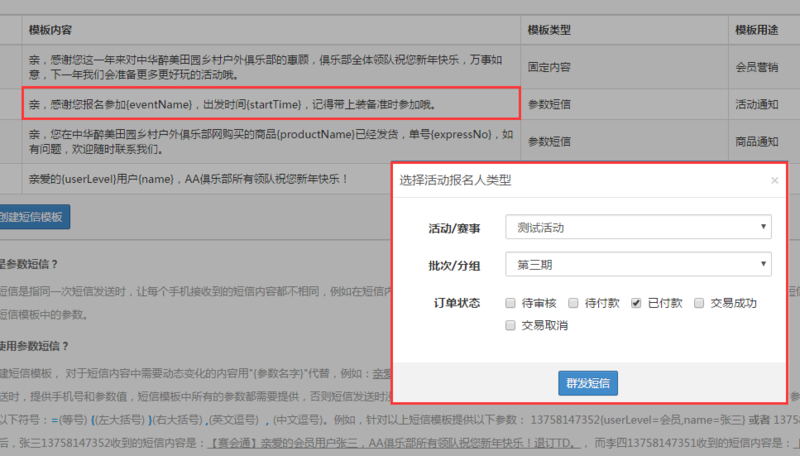Select the 交易取消 checkbox
Screen dimensions: 800x456
click(x=512, y=325)
